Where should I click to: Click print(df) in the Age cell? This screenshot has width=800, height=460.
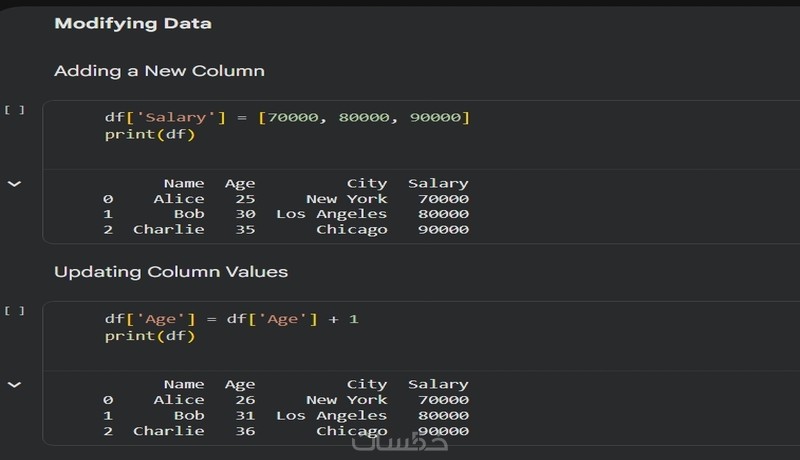tap(150, 335)
